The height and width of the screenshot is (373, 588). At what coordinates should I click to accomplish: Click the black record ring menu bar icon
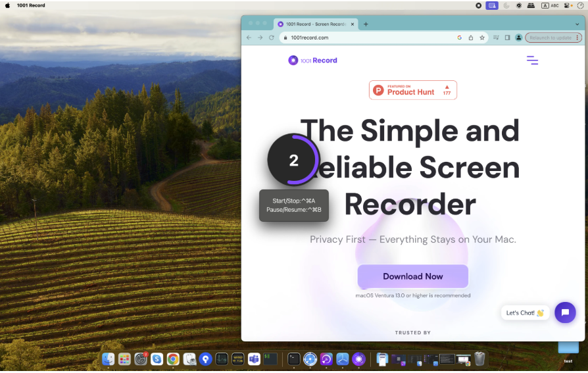click(x=479, y=5)
